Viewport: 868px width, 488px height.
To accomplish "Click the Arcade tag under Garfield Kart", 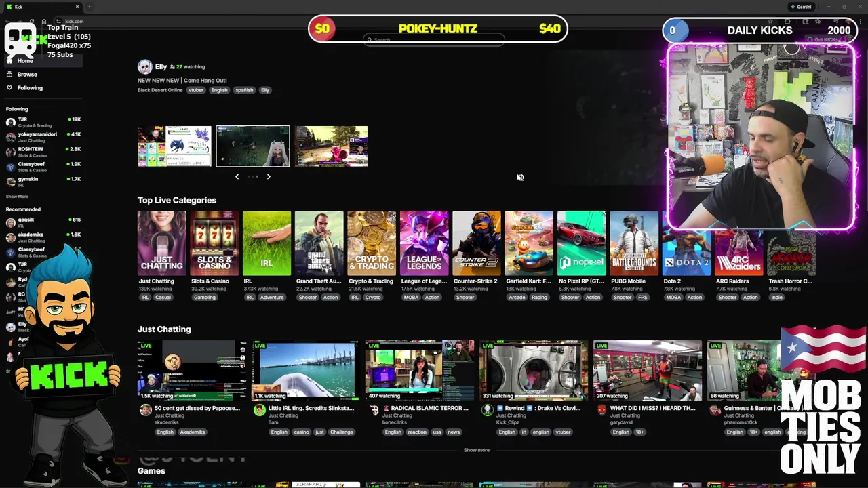I will [517, 297].
